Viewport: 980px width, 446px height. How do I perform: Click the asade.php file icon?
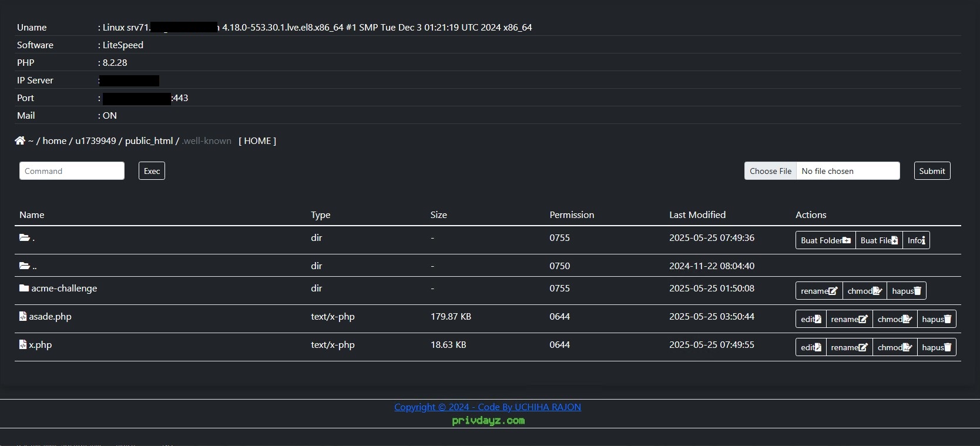coord(23,316)
